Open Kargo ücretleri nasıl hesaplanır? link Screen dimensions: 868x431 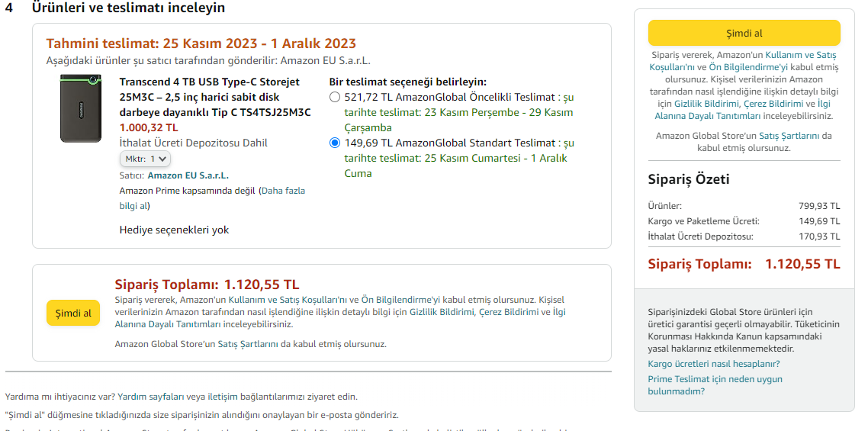click(714, 364)
